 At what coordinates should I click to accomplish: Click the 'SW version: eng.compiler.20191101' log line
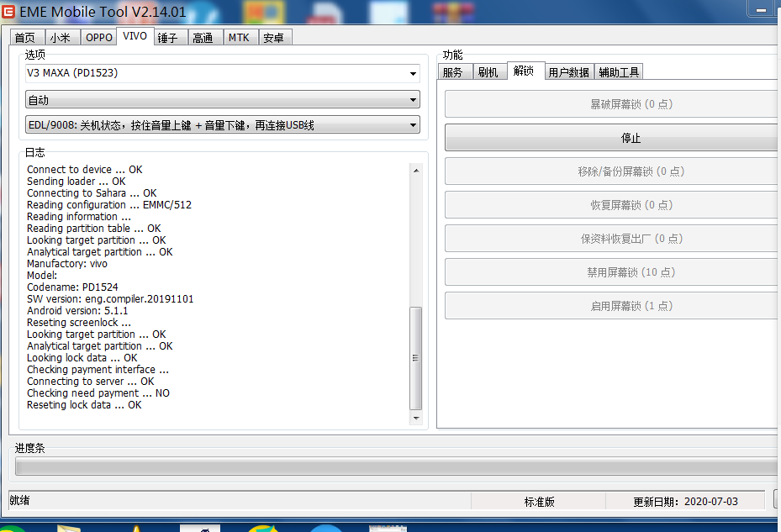[110, 299]
